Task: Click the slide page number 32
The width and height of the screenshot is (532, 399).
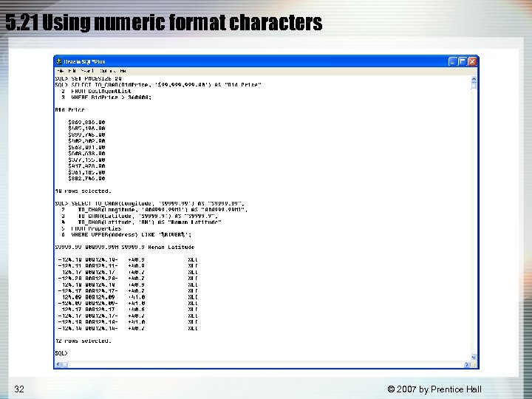Action: click(x=19, y=389)
